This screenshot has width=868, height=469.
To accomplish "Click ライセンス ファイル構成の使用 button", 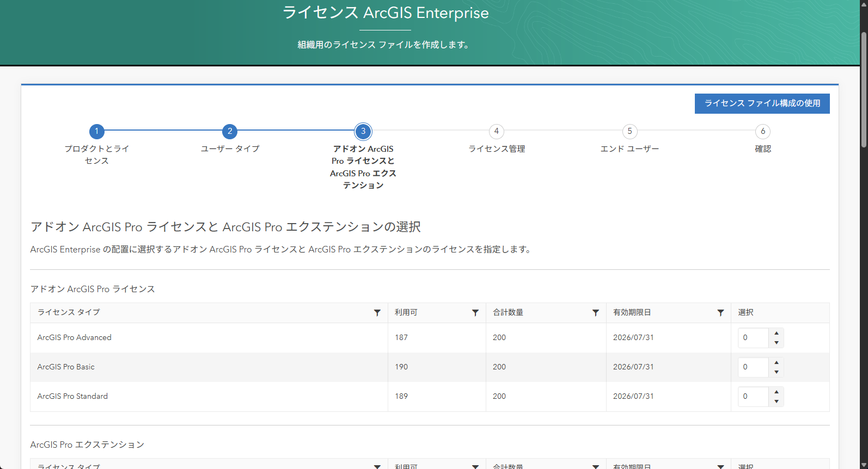I will [762, 103].
